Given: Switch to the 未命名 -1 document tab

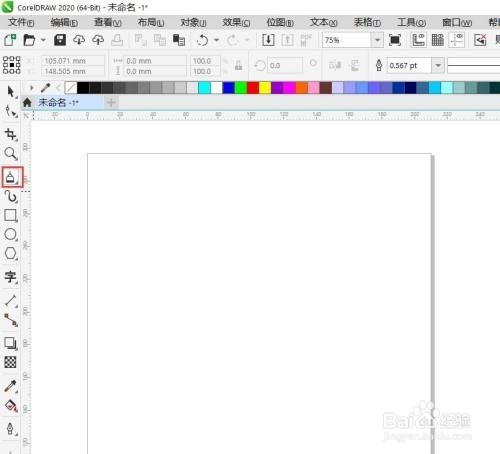Looking at the screenshot, I should [63, 102].
